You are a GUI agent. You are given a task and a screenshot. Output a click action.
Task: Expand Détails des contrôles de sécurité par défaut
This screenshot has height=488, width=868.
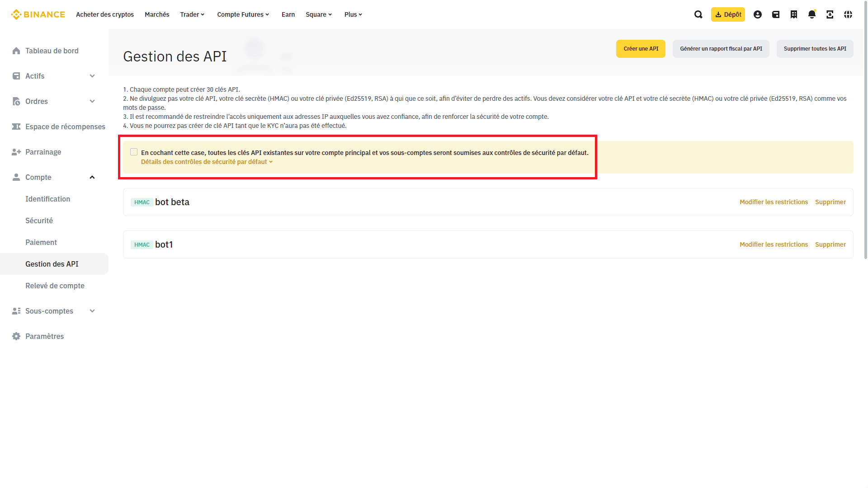[207, 162]
